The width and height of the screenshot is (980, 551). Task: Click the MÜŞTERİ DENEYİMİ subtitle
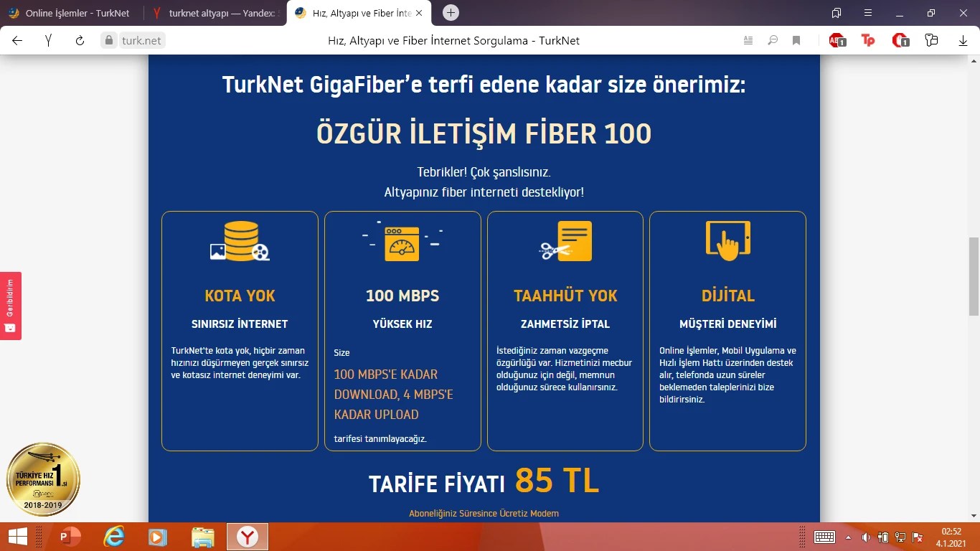point(728,324)
